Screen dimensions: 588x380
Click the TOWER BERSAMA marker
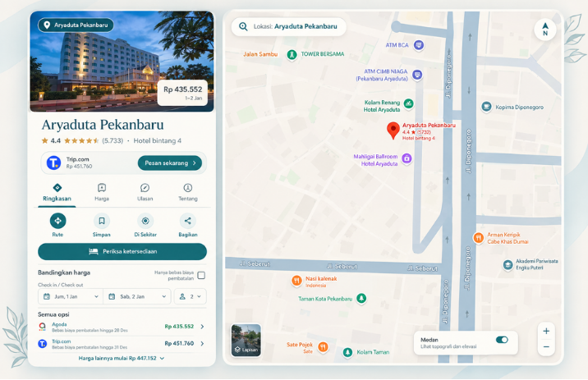pyautogui.click(x=292, y=55)
